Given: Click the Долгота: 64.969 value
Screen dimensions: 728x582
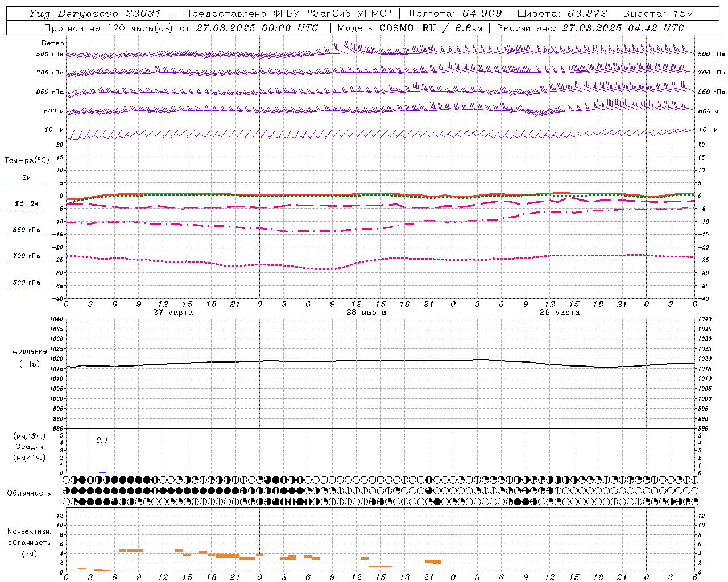Looking at the screenshot, I should pyautogui.click(x=455, y=14).
